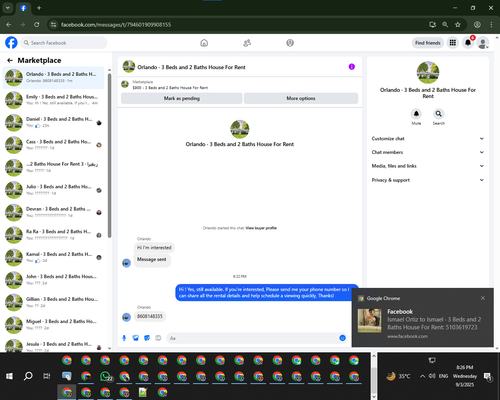The image size is (500, 400).
Task: Send a voice clip with microphone icon
Action: [124, 338]
